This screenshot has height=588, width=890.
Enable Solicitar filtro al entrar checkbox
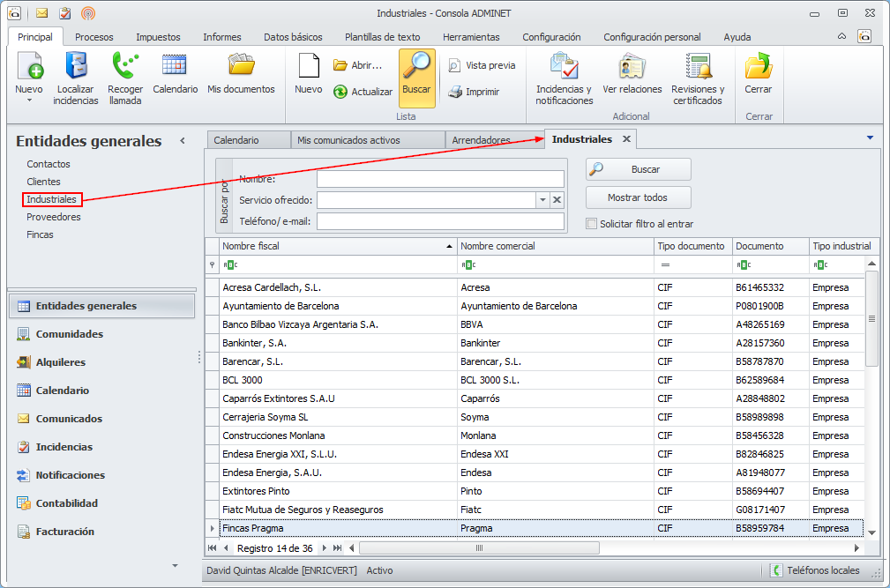click(593, 224)
